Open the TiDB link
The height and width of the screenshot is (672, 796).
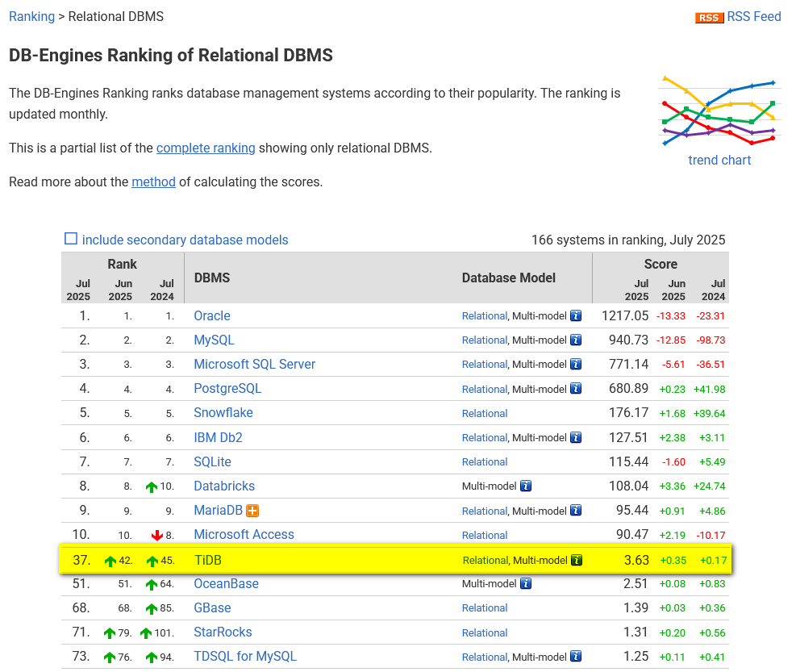pyautogui.click(x=208, y=560)
